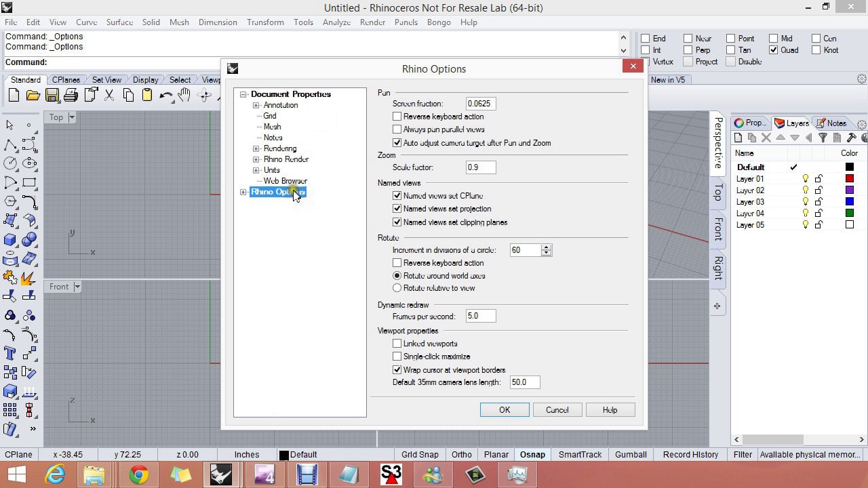The image size is (868, 488).
Task: Expand the Units tree node
Action: pos(256,170)
